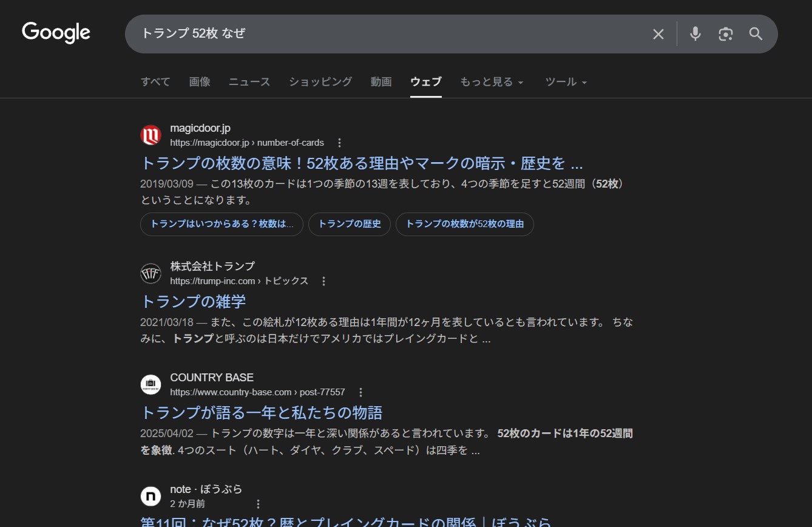Switch to the ニュース tab
The height and width of the screenshot is (527, 812).
(249, 82)
